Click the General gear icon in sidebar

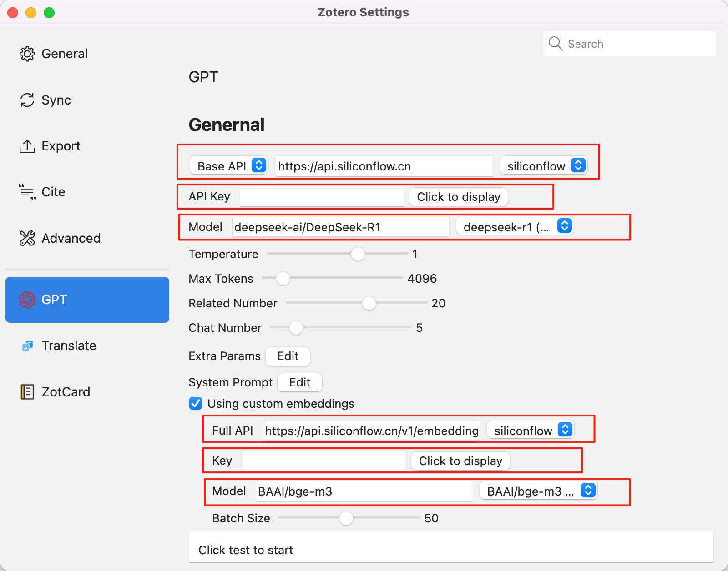[x=27, y=54]
